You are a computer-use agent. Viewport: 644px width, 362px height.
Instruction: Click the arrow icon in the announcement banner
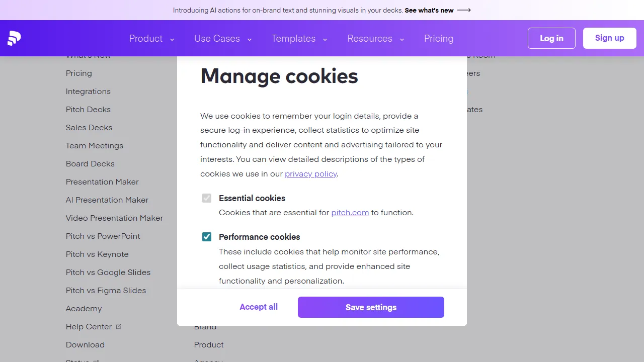(x=464, y=10)
